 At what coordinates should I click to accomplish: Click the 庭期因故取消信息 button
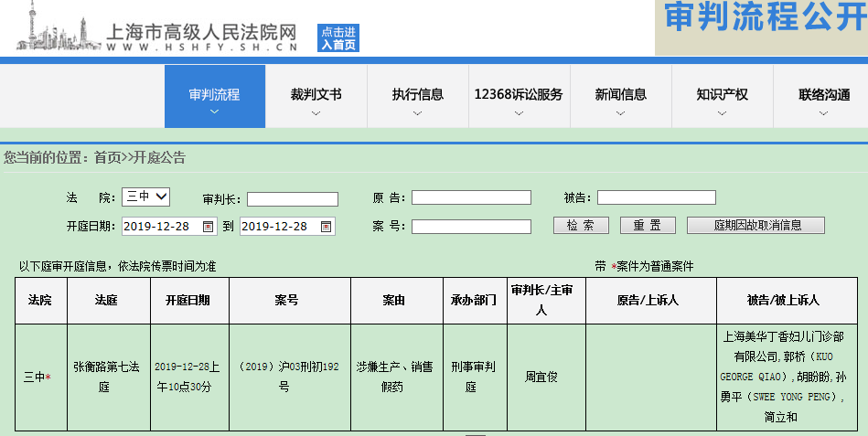[x=755, y=225]
